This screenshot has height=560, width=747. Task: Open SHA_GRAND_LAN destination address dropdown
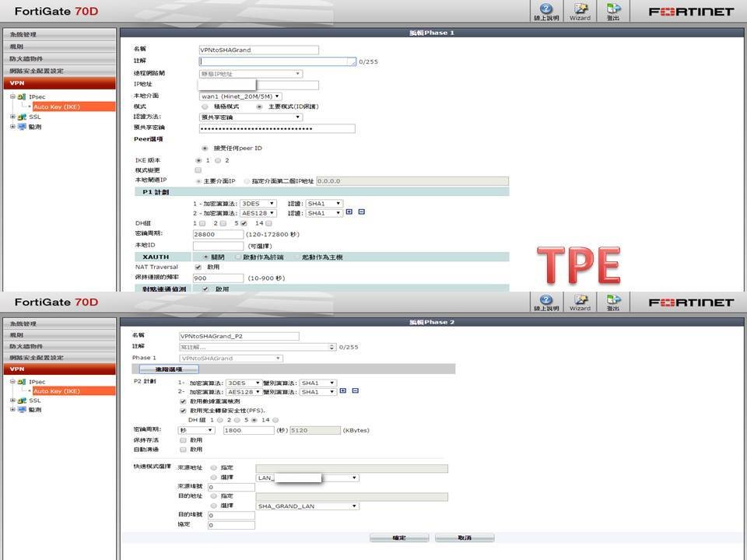[307, 506]
